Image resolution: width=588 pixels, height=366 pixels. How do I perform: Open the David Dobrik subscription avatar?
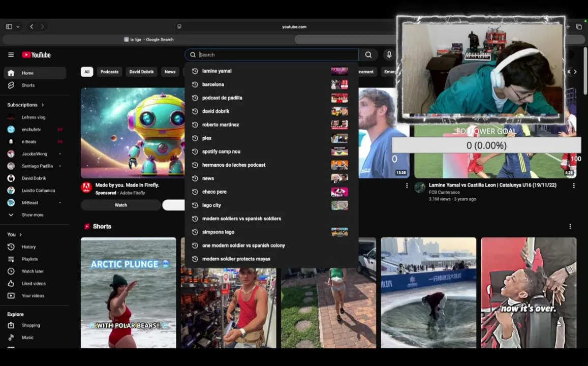pyautogui.click(x=11, y=178)
